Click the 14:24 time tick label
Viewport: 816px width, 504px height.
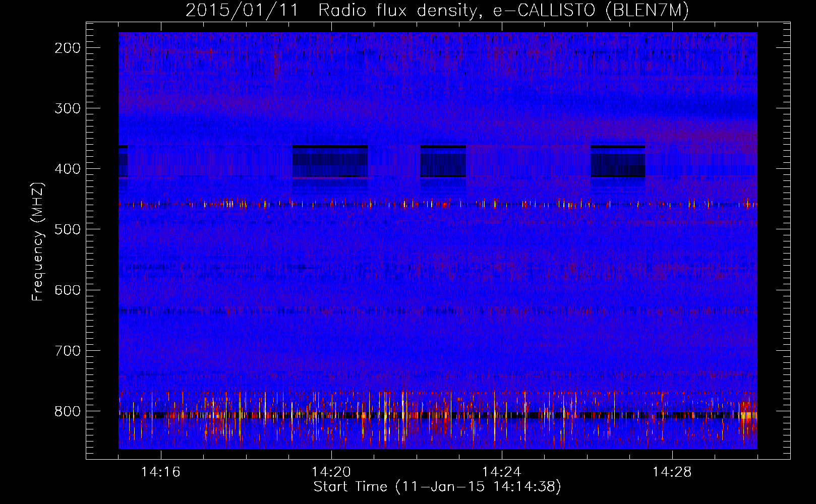502,472
